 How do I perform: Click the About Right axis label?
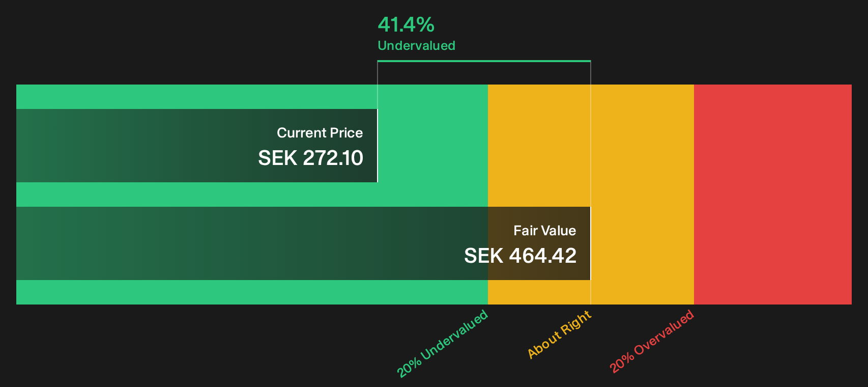click(x=559, y=334)
